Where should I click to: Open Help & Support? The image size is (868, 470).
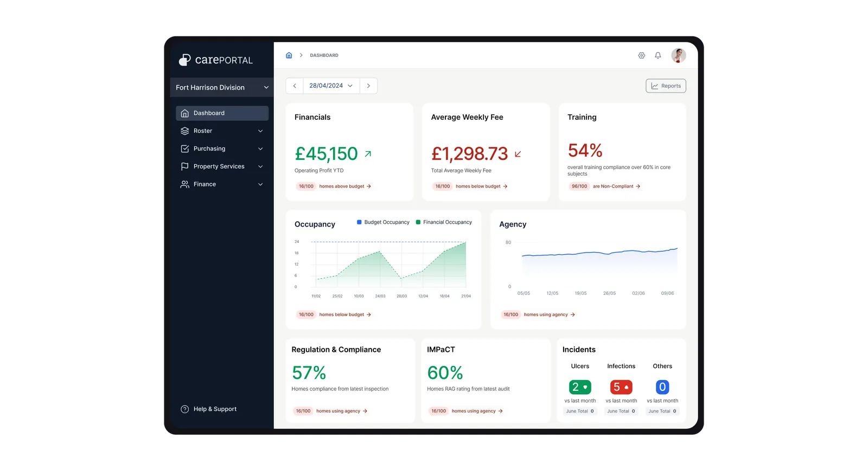(x=209, y=409)
